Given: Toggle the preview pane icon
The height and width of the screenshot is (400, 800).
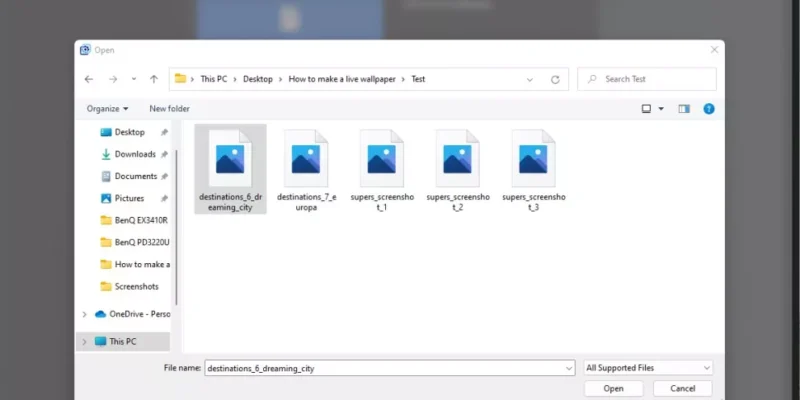Looking at the screenshot, I should coord(684,108).
